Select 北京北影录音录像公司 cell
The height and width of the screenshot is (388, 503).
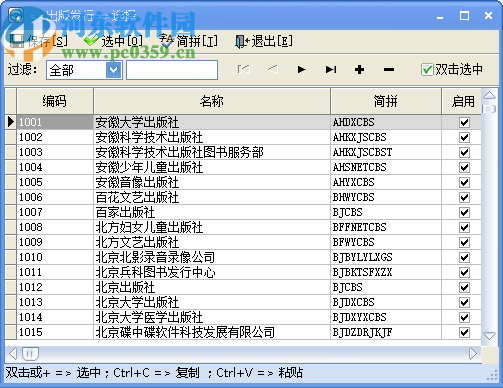coord(212,257)
